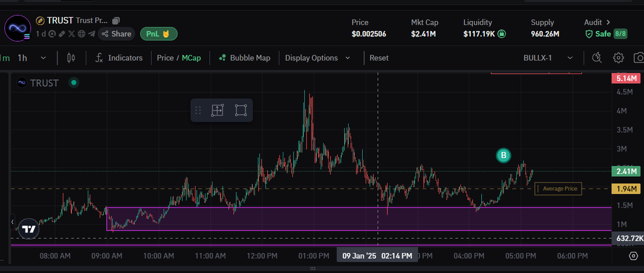Click the TradingView logo on chart
Screen dimensions: 644x273
click(28, 228)
